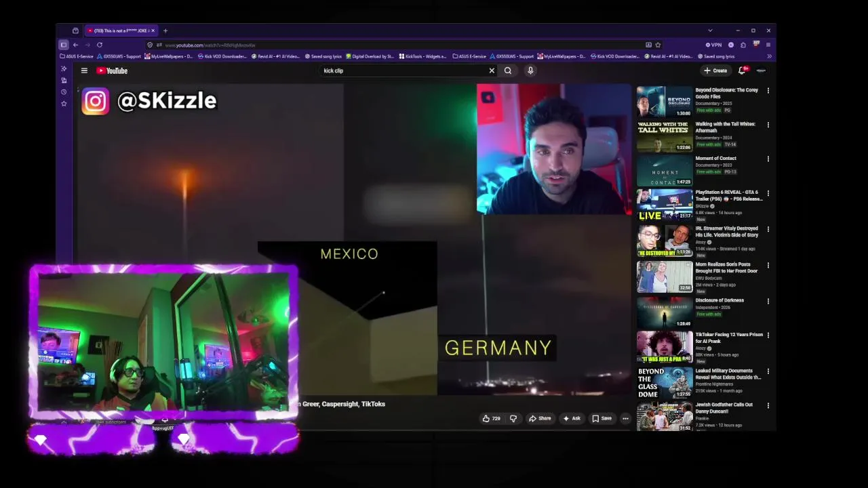The height and width of the screenshot is (488, 868).
Task: Go forward in browser history
Action: coord(87,45)
